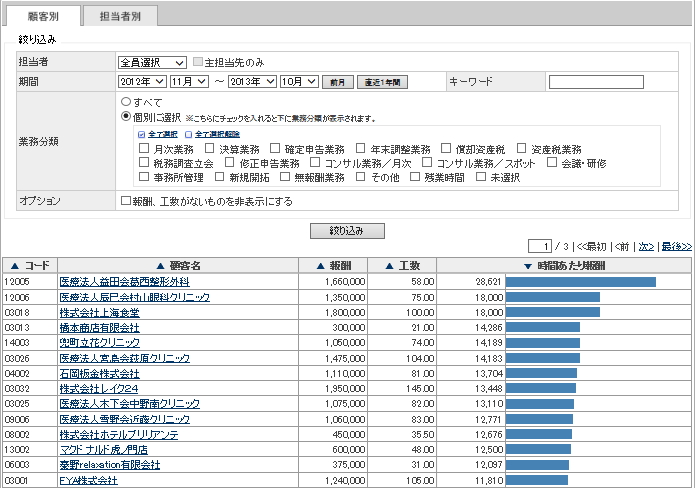
Task: Jump to last page via 最後>> link
Action: [677, 247]
